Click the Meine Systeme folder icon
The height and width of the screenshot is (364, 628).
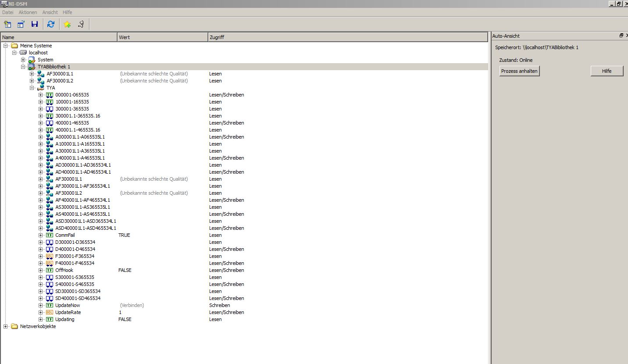click(x=14, y=46)
